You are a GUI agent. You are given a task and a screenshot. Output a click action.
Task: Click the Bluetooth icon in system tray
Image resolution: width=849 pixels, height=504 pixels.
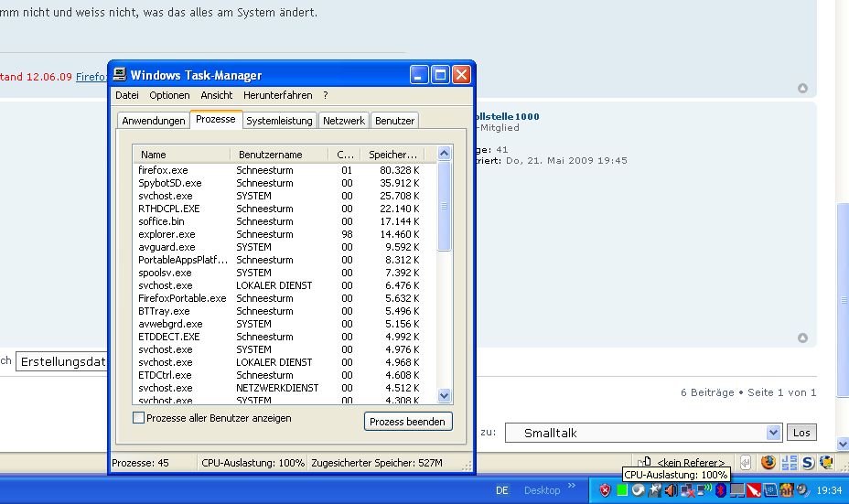[720, 490]
